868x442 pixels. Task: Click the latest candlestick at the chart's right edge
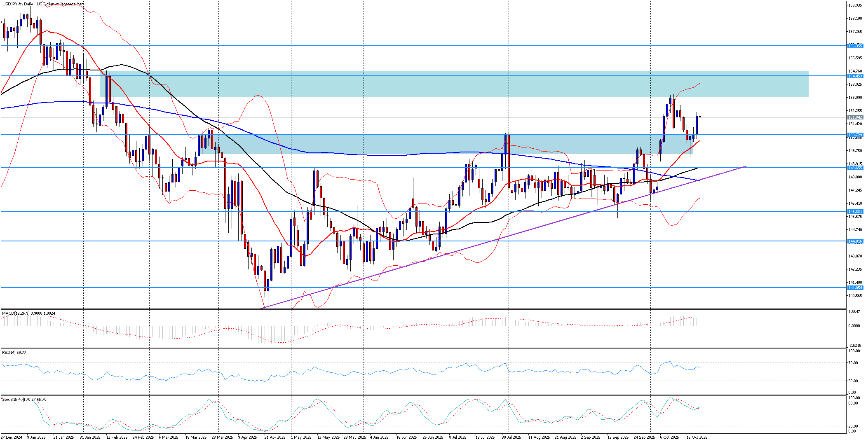tap(700, 117)
